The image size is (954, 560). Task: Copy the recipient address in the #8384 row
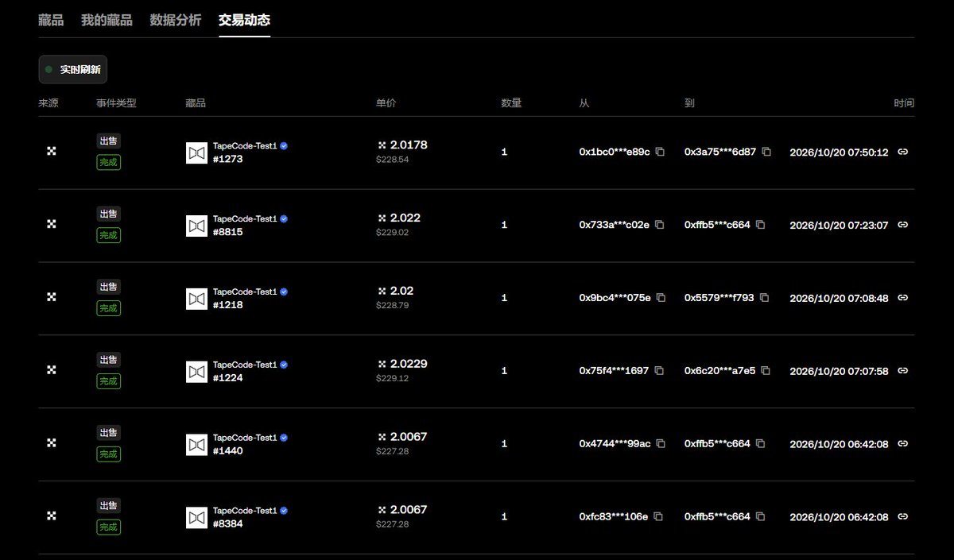(760, 517)
